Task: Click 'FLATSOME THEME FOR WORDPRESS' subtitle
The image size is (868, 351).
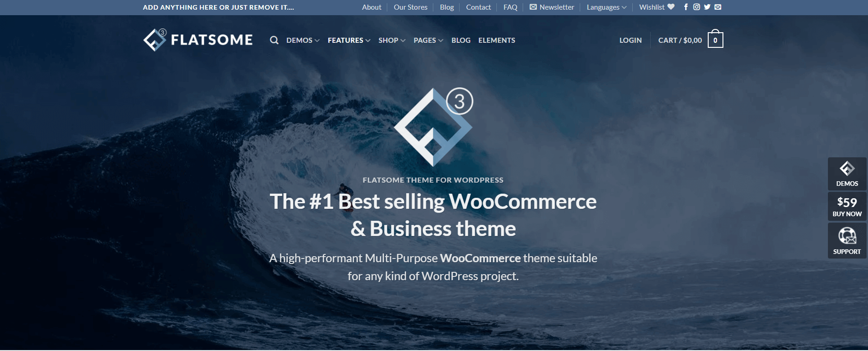Action: pos(433,180)
